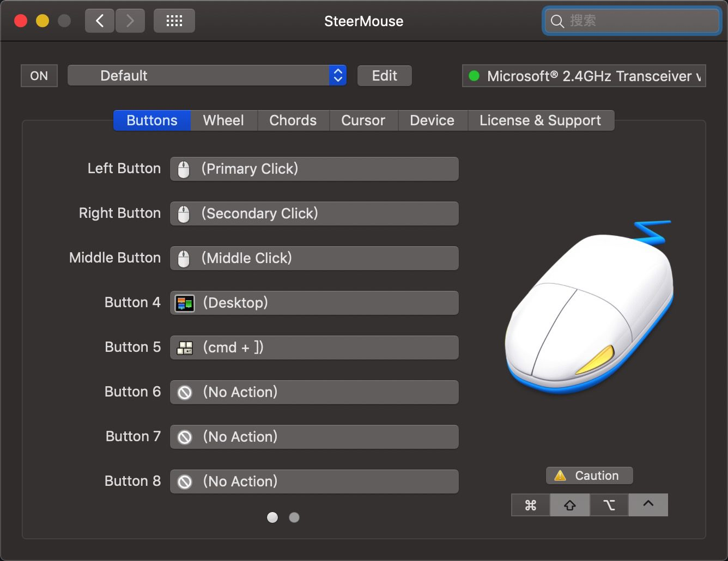Image resolution: width=728 pixels, height=561 pixels.
Task: Click the yellow warning triangle icon
Action: coord(560,475)
